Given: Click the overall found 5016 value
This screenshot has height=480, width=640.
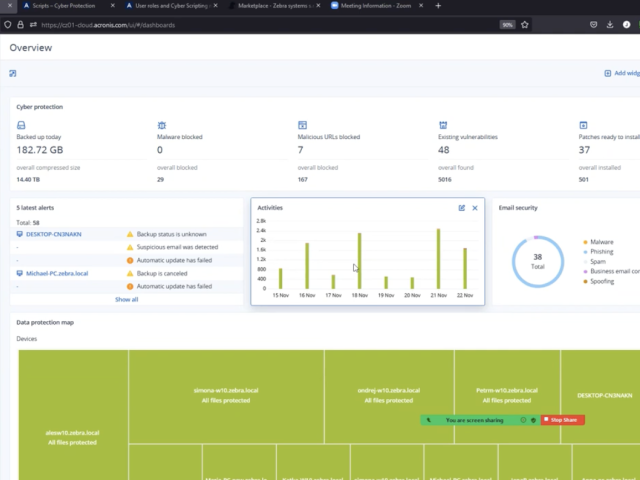Looking at the screenshot, I should click(444, 180).
